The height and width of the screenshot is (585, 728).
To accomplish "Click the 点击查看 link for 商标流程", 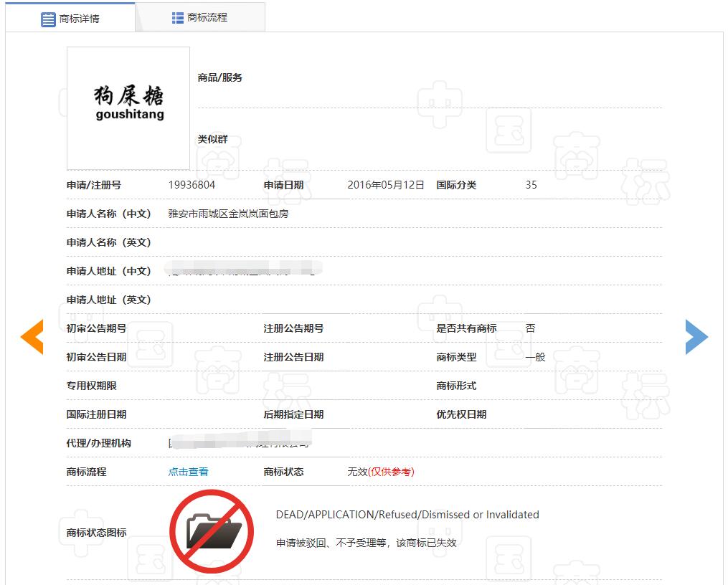I will pyautogui.click(x=188, y=472).
